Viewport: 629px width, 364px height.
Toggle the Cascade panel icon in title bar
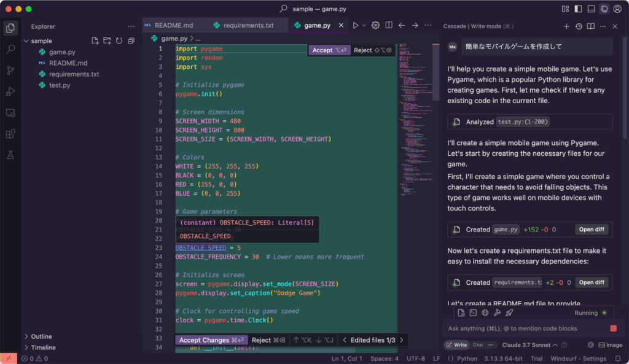[604, 9]
